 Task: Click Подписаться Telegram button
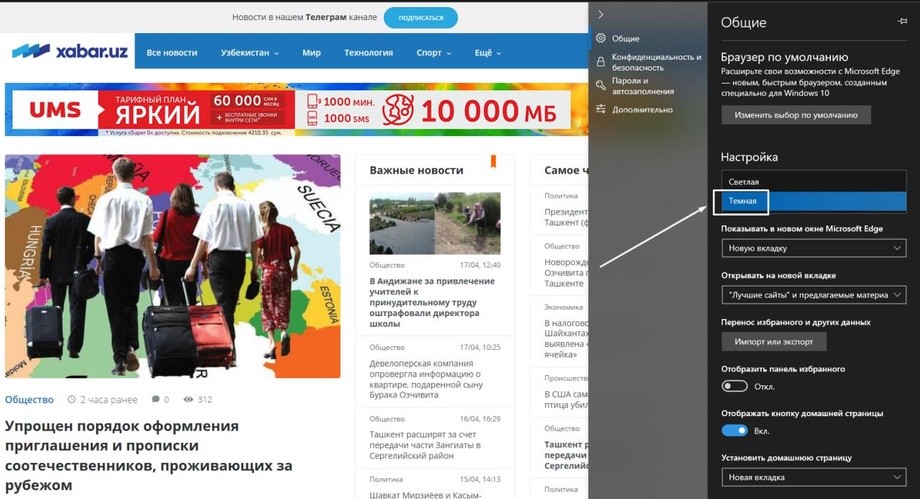tap(421, 18)
